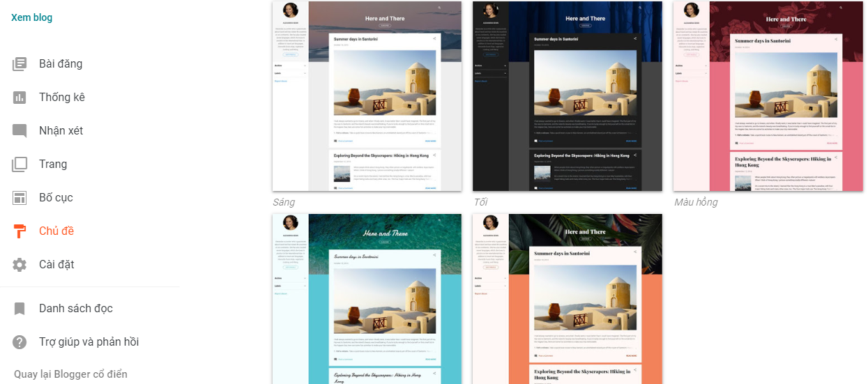Click the Sáng theme caption
The width and height of the screenshot is (868, 384).
[284, 202]
